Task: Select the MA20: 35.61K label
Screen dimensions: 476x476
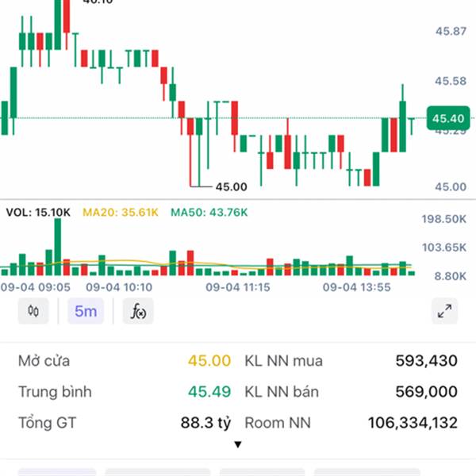Action: 121,212
